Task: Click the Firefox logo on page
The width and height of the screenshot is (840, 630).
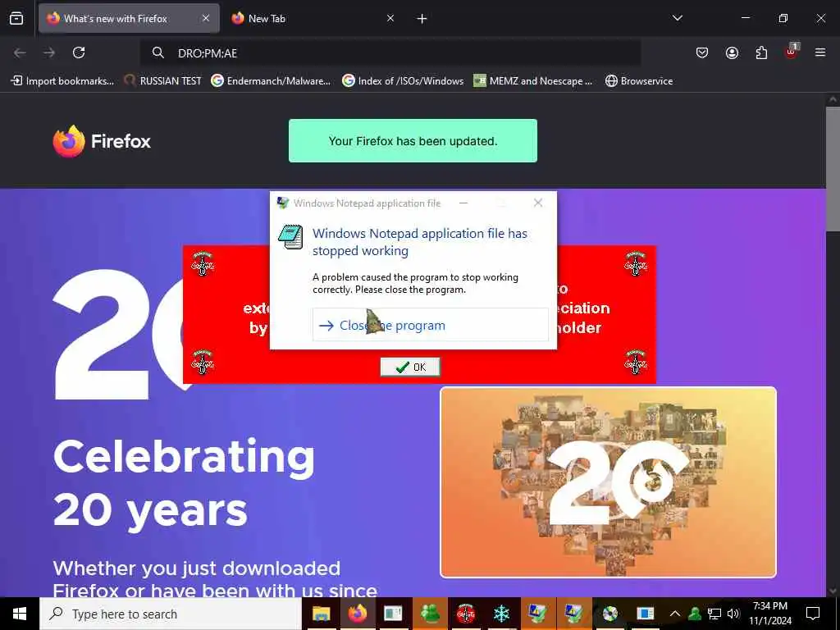Action: point(102,141)
